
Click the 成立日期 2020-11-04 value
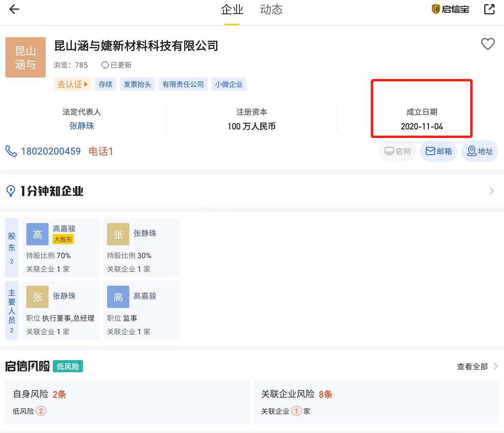[422, 127]
